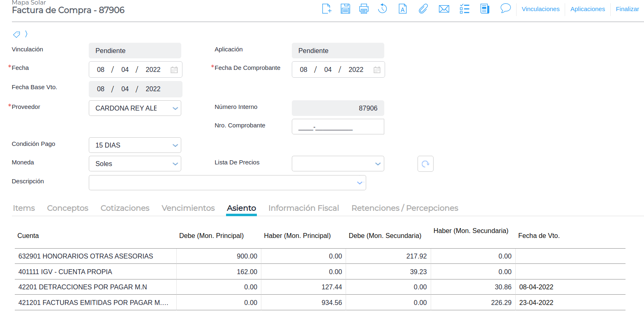Screen dimensions: 644x314
Task: Open the Información Fiscal tab
Action: pyautogui.click(x=303, y=208)
